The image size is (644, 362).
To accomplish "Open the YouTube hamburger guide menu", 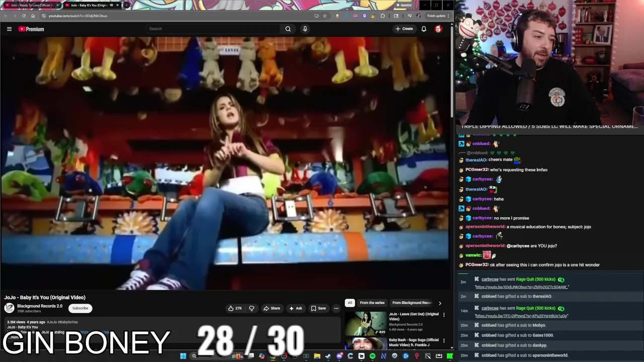I will click(x=9, y=29).
